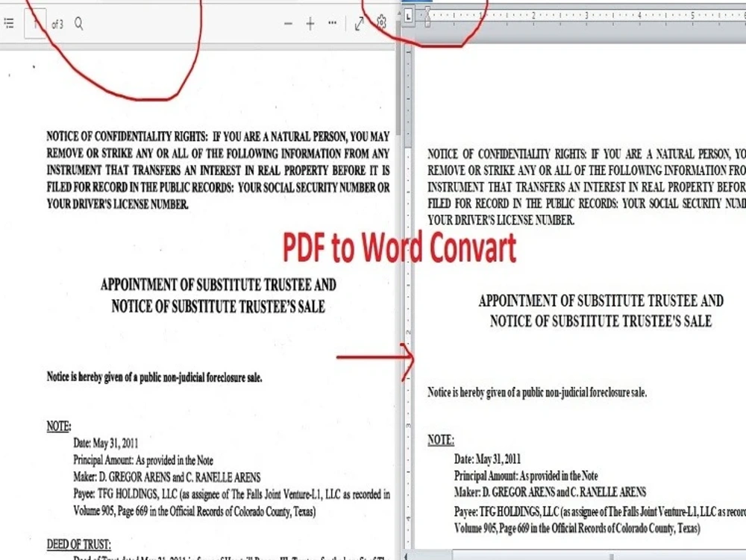Viewport: 746px width, 560px height.
Task: Open the PDF thumbnails pane
Action: (x=9, y=23)
